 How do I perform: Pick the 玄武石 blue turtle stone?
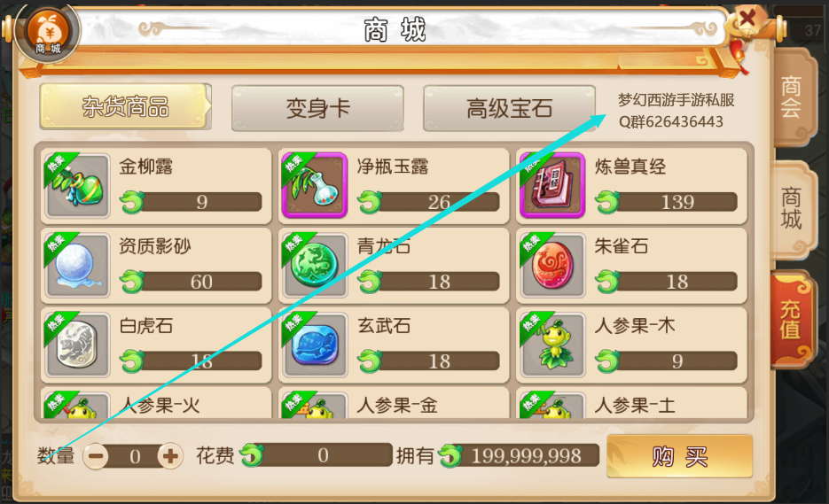click(315, 345)
